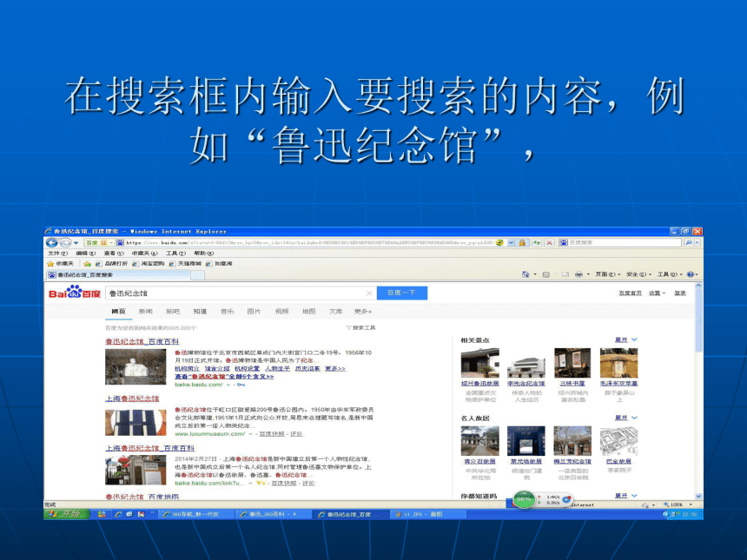747x560 pixels.
Task: Expand the 相关景点 section with 展开
Action: [625, 340]
